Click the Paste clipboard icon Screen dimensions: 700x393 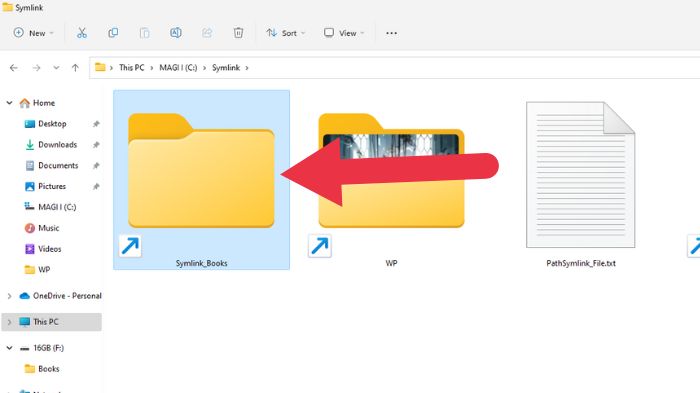144,33
